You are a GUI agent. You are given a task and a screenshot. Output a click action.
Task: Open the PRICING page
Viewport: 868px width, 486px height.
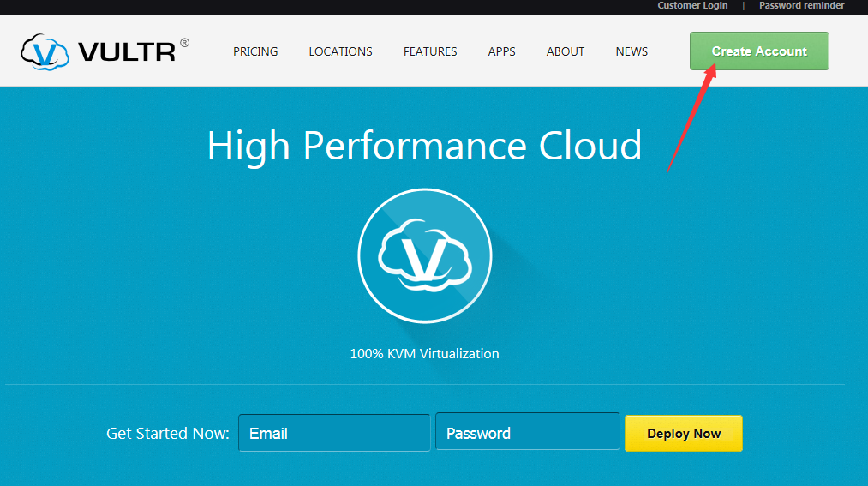(255, 51)
